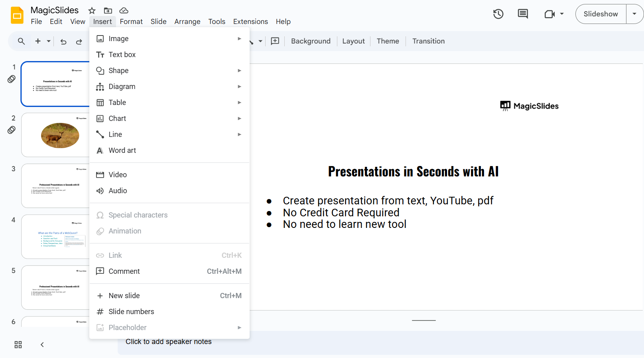
Task: Add a new slide with plus icon
Action: pos(38,41)
